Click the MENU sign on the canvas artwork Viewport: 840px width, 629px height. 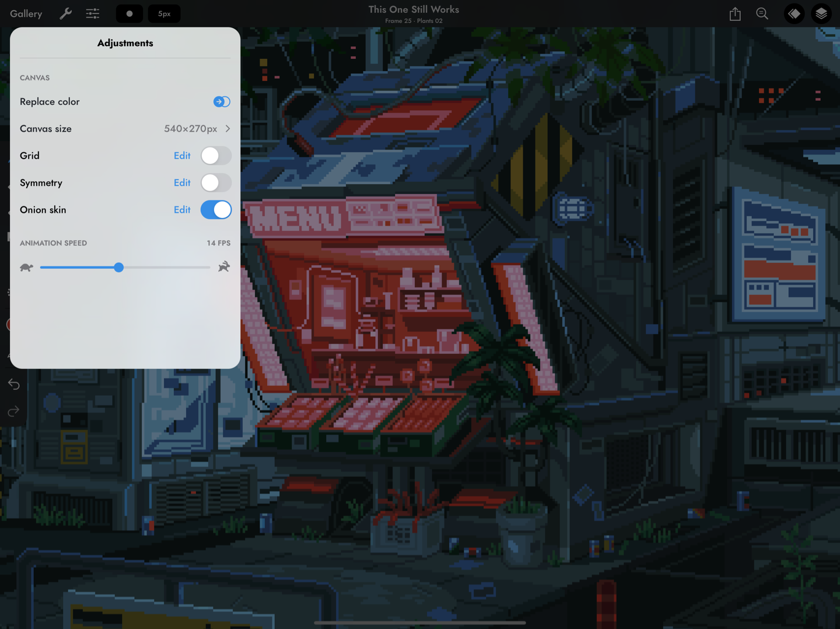(296, 219)
